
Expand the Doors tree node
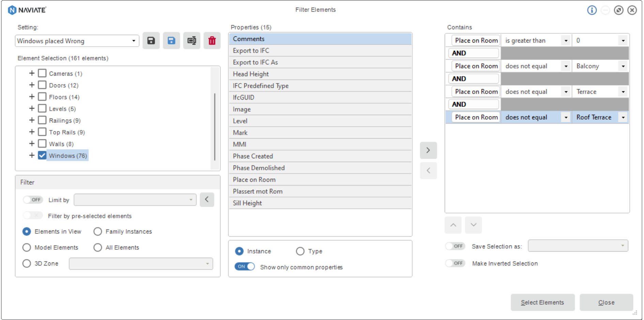[32, 85]
